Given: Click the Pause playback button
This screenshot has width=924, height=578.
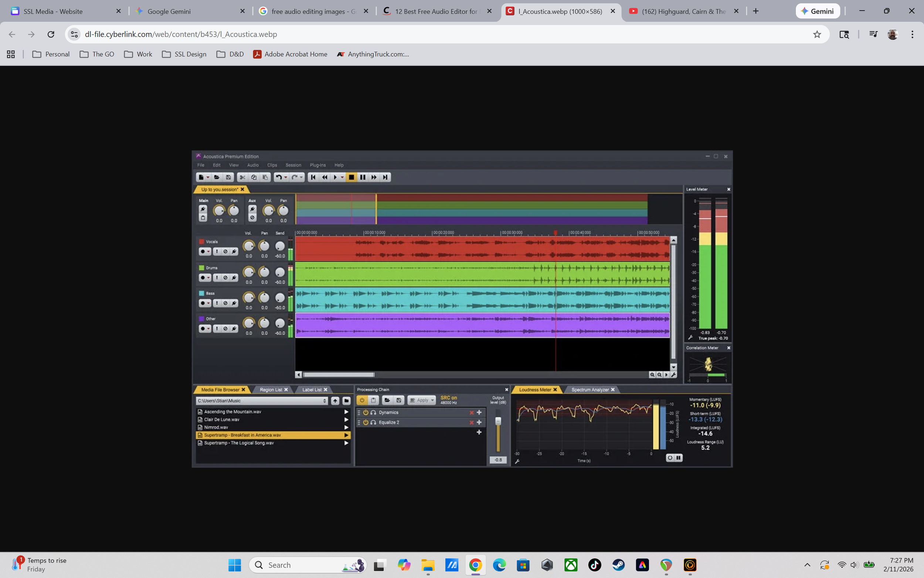Looking at the screenshot, I should coord(363,178).
